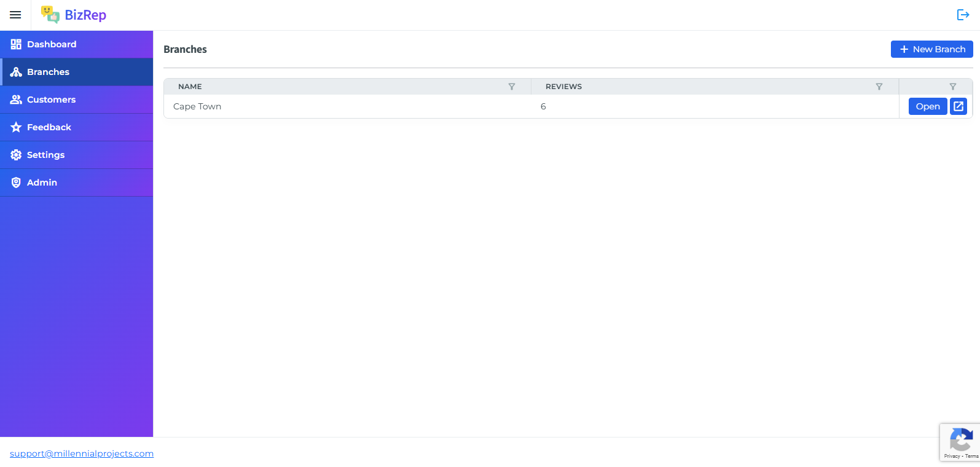Open reCAPTCHA Privacy link
Image resolution: width=980 pixels, height=467 pixels.
coord(952,456)
